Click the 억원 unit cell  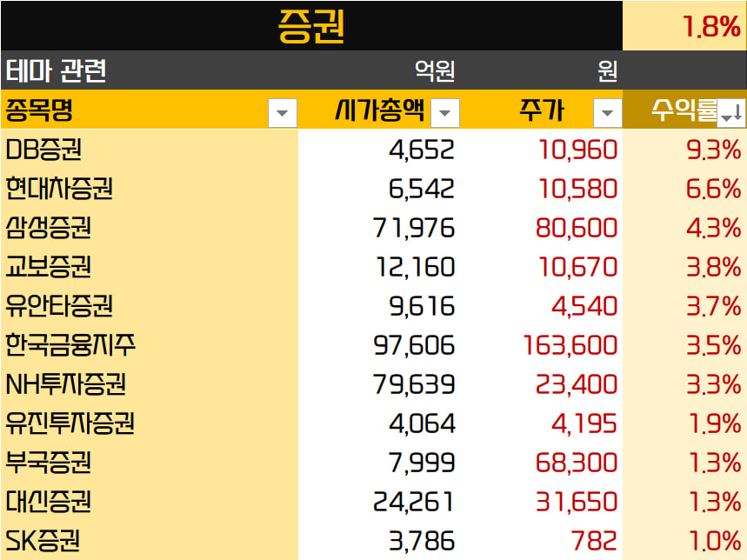(x=435, y=71)
